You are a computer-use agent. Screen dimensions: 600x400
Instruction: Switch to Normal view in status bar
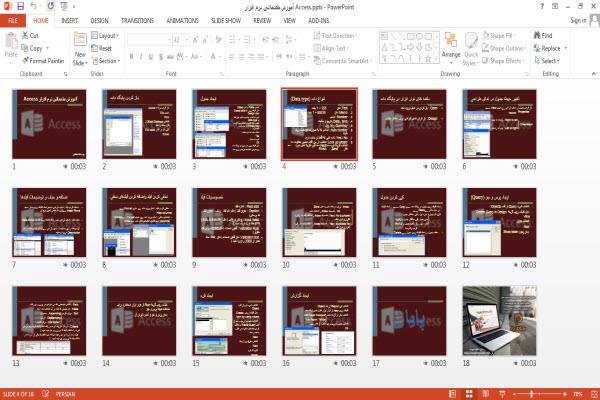452,394
